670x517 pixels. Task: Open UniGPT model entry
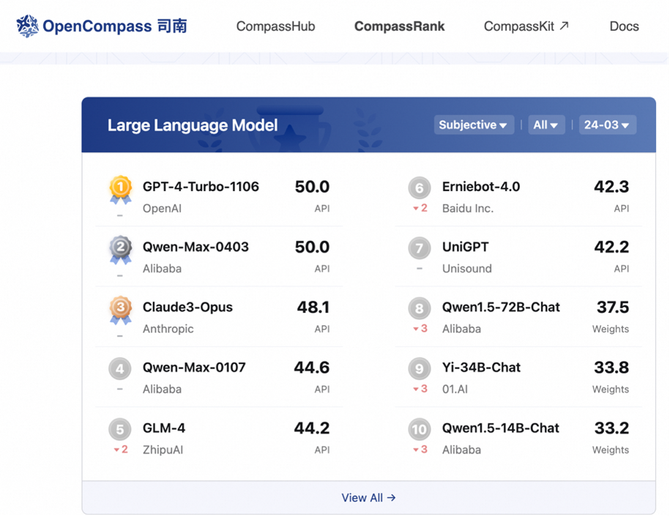click(x=465, y=247)
